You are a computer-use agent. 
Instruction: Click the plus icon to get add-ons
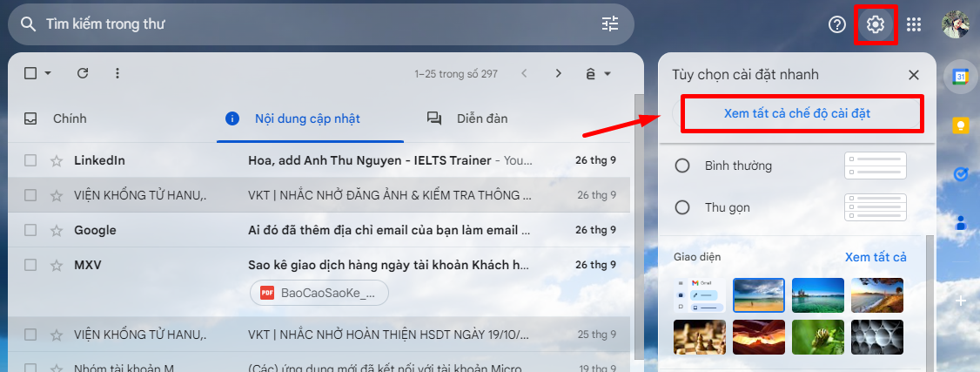click(961, 301)
